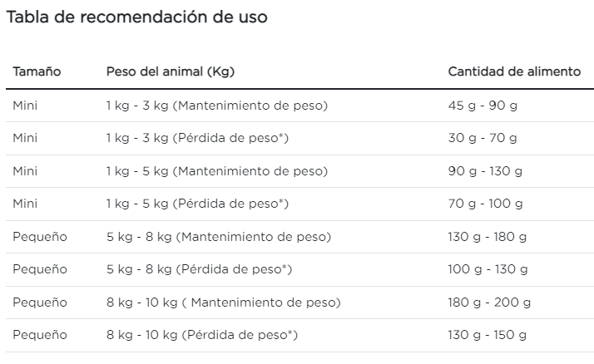Click the "1 kg - 5 kg (Mantenimiento de peso)" cell
Viewport: 594px width, 364px height.
pos(216,171)
